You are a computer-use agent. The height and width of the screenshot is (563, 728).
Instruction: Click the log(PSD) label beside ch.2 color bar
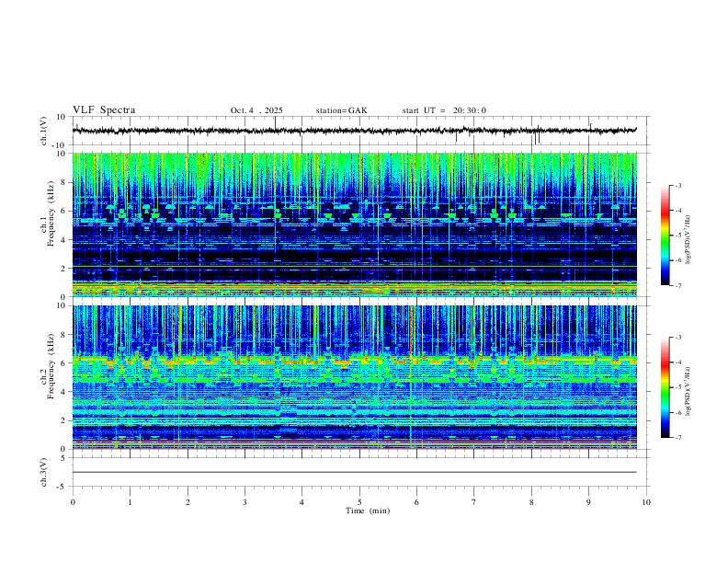click(x=688, y=391)
